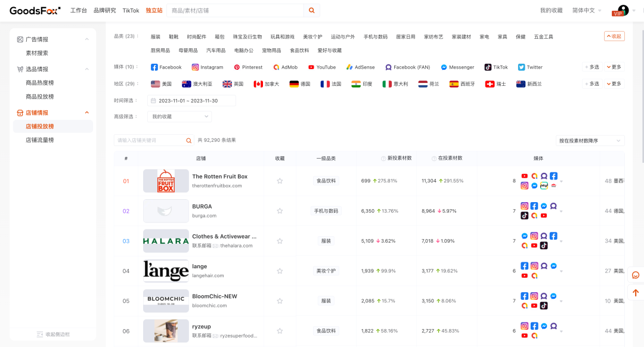Open therottenfruitbox.com link

pos(217,185)
